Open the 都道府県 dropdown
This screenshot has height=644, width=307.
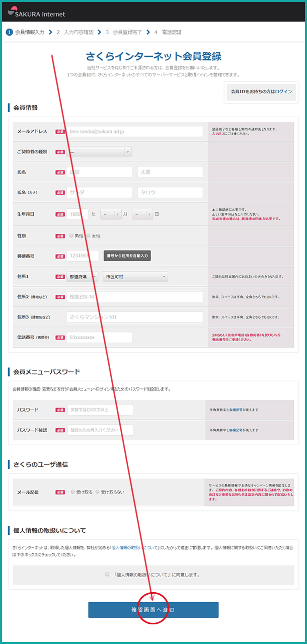[82, 277]
